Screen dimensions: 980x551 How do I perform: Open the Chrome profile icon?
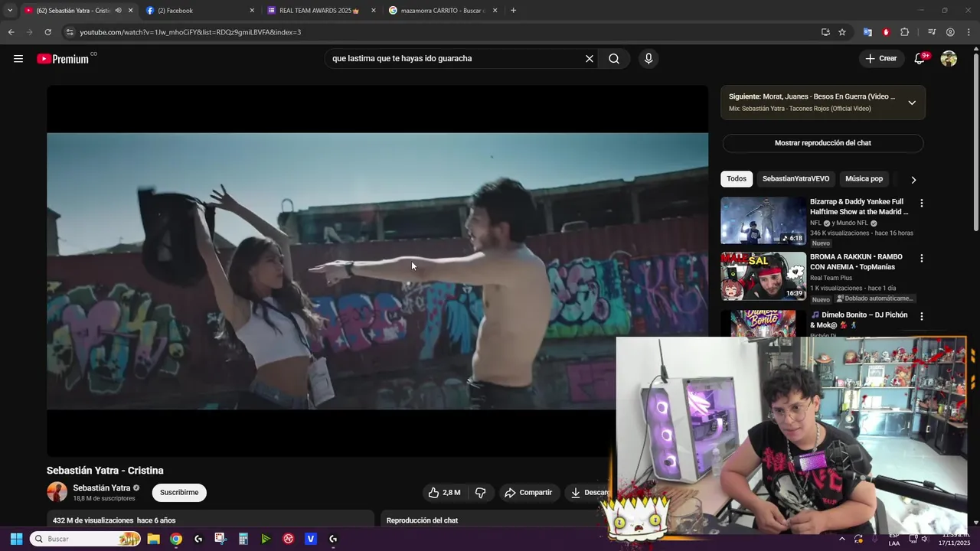click(x=950, y=32)
